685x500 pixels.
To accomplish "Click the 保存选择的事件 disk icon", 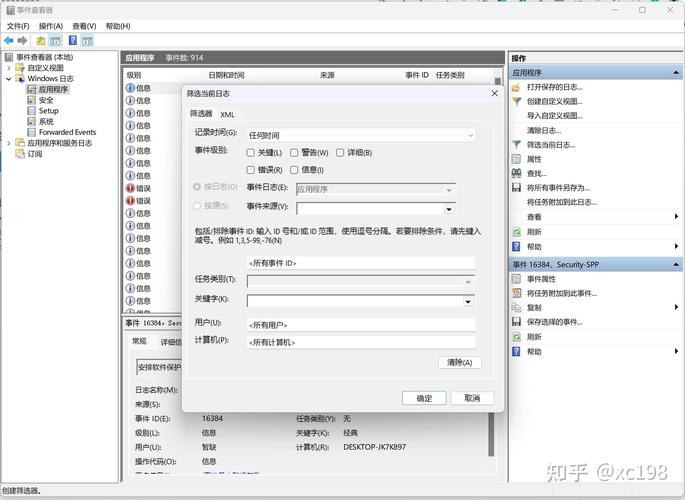I will coord(516,322).
